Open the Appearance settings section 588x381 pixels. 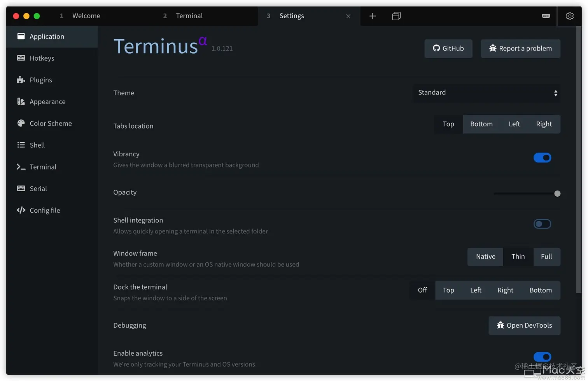pos(52,102)
